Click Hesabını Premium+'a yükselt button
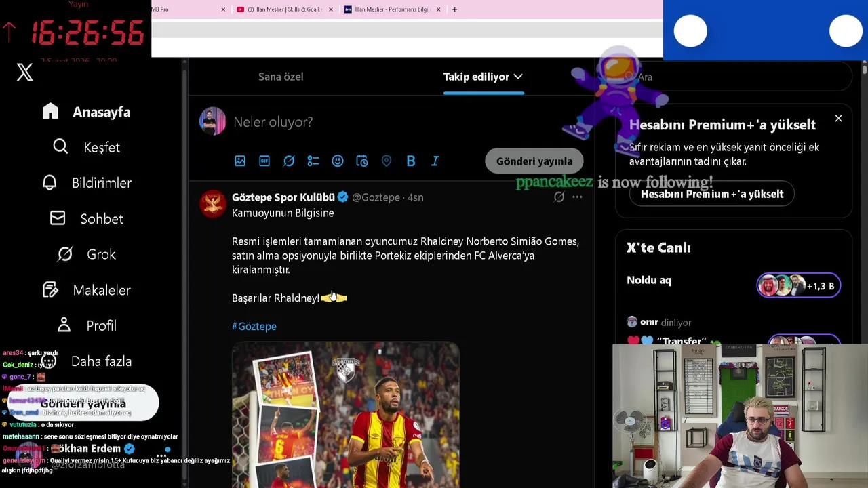The image size is (868, 488). click(712, 194)
